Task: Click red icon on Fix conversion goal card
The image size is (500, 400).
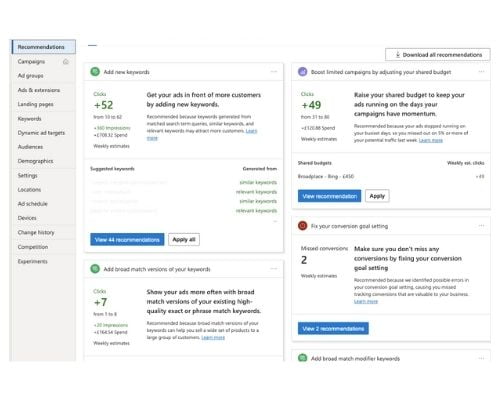Action: coord(303,226)
